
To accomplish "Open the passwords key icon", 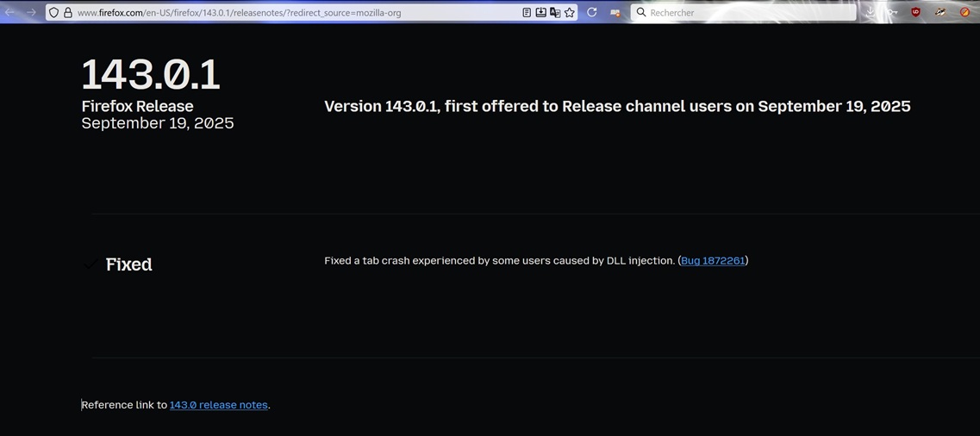I will (892, 12).
